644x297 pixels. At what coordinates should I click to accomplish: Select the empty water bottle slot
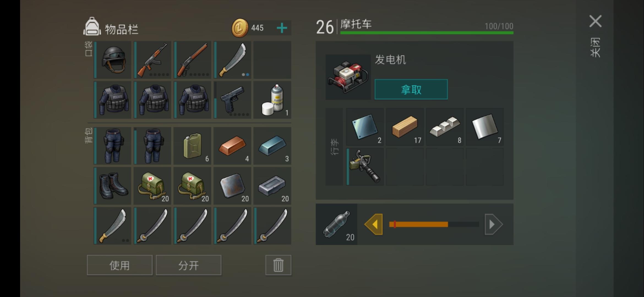[x=337, y=224]
